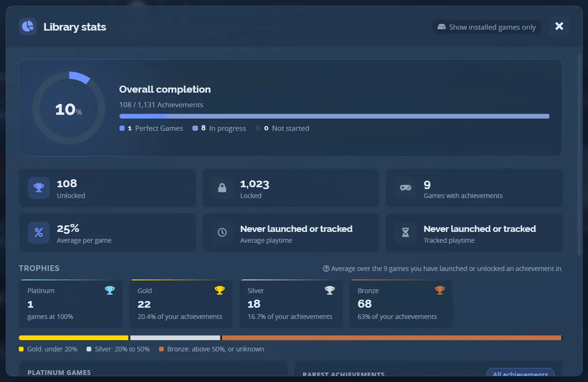588x382 pixels.
Task: Click the hourglass icon for Tracked playtime
Action: pos(405,232)
